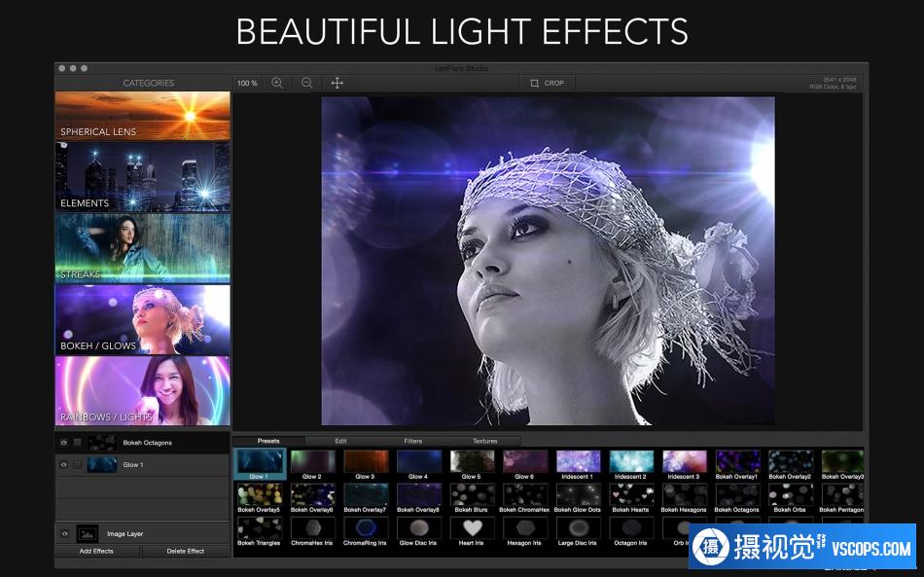Click the CROP button in toolbar
Screen dimensions: 924x577
[x=547, y=83]
